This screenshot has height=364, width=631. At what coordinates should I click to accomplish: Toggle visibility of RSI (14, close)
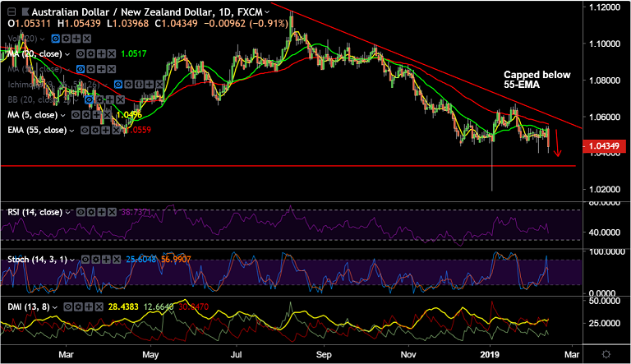[81, 212]
